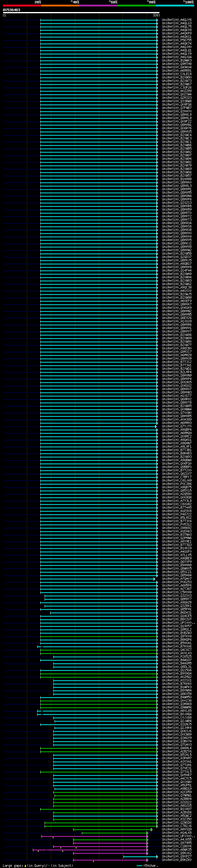Select label UniRef100_A4J655
Screen dimensions: 197x868
pos(176,839)
